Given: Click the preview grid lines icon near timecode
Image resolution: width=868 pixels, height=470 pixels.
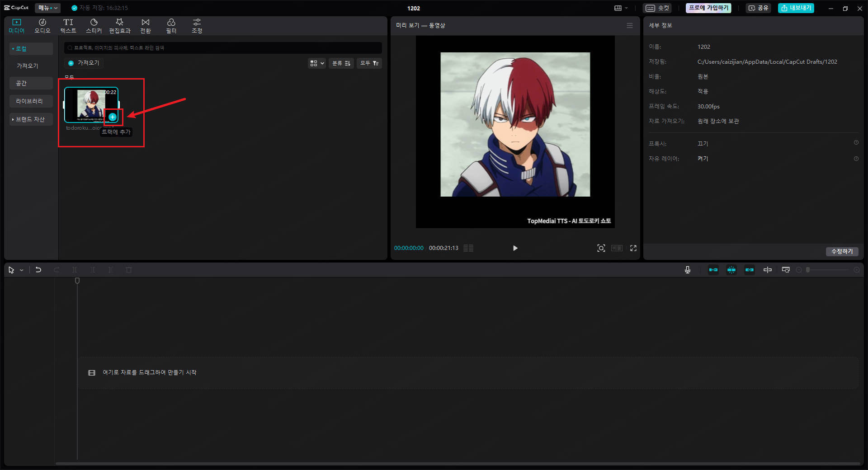Looking at the screenshot, I should click(468, 248).
